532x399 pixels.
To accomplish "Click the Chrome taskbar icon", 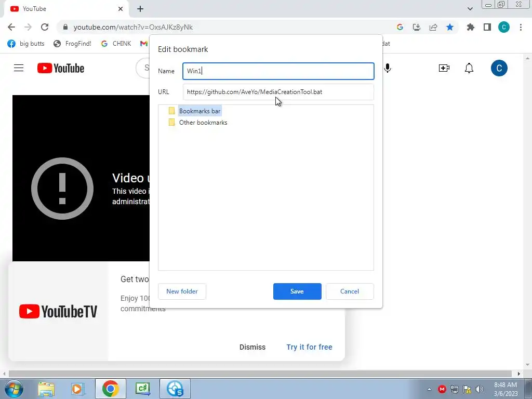I will pos(110,389).
